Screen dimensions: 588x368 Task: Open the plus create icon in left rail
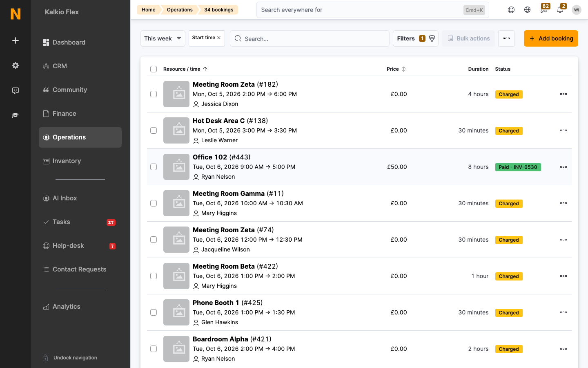(x=16, y=40)
